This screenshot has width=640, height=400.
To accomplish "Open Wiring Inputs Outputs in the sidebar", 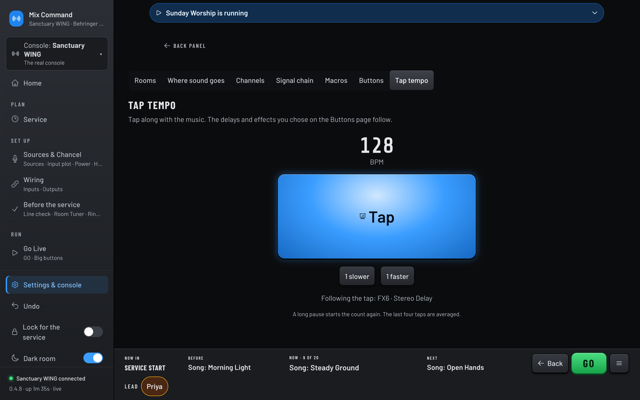I will pyautogui.click(x=57, y=184).
